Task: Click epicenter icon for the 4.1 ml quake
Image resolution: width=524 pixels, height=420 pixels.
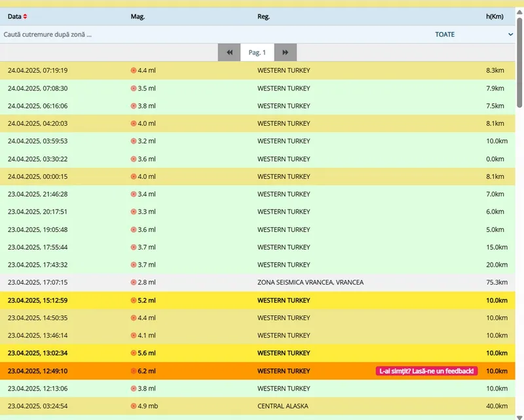Action: click(134, 335)
